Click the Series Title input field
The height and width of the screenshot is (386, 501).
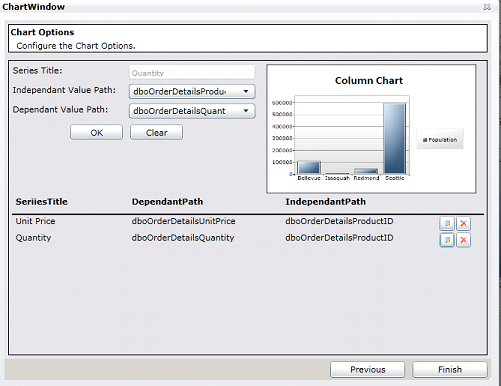coord(192,72)
